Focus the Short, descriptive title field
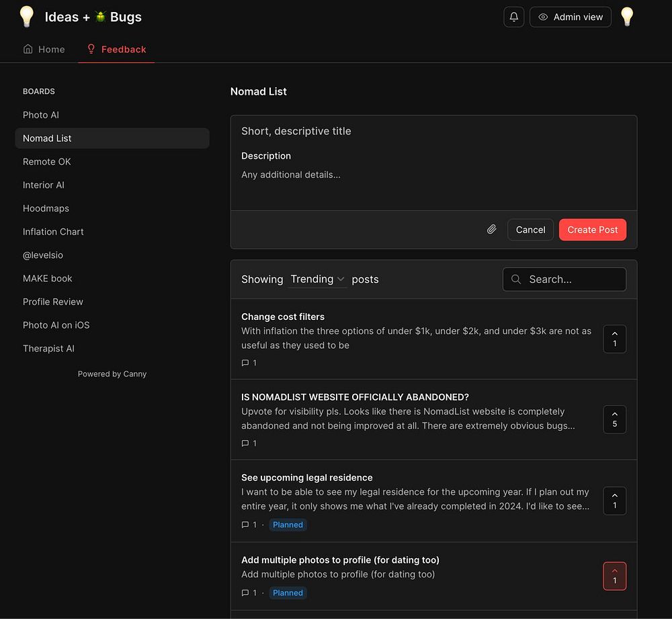672x619 pixels. 433,131
